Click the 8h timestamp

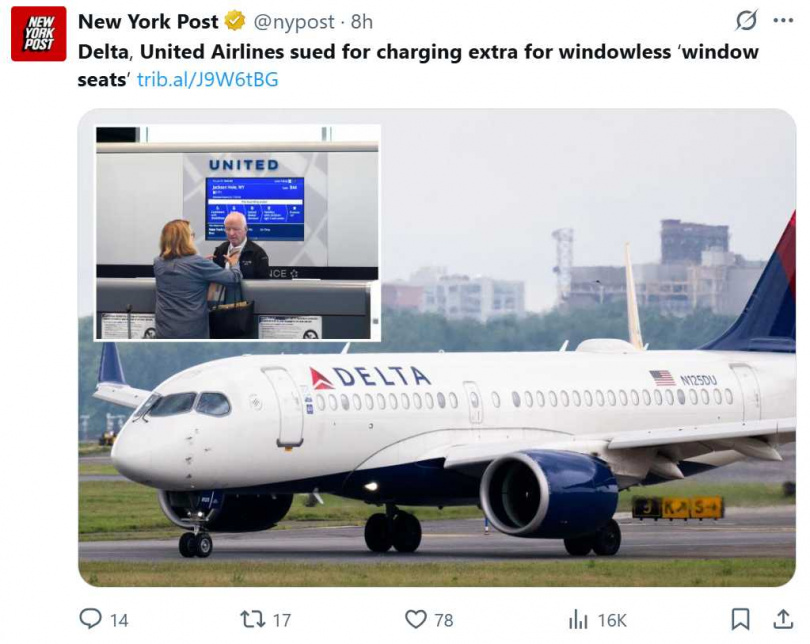pyautogui.click(x=362, y=22)
